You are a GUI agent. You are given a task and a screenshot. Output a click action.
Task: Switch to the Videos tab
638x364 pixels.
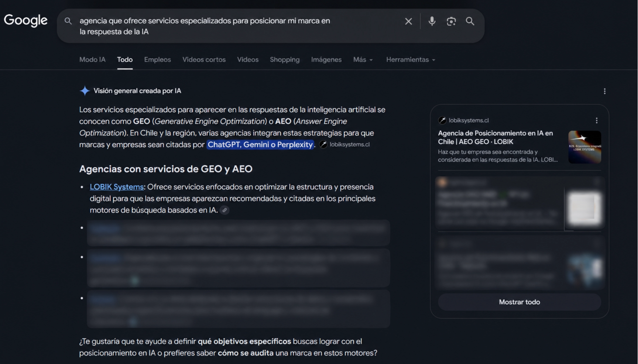click(248, 59)
